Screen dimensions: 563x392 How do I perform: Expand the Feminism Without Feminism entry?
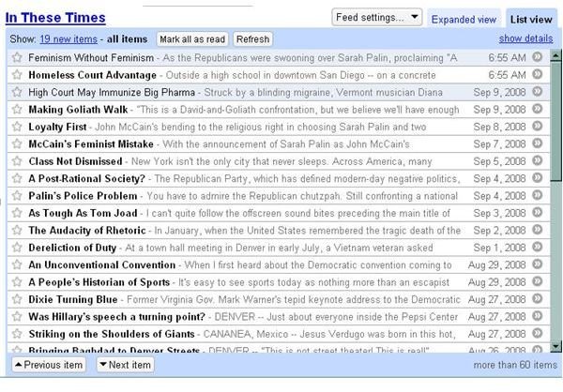pyautogui.click(x=279, y=57)
